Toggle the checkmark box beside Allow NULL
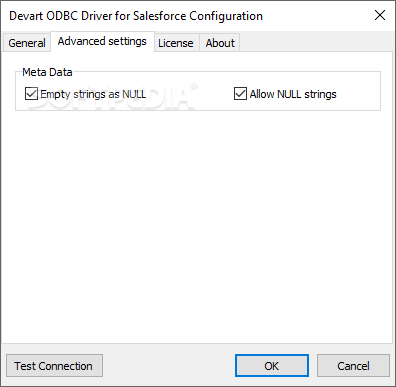The width and height of the screenshot is (396, 387). coord(240,94)
